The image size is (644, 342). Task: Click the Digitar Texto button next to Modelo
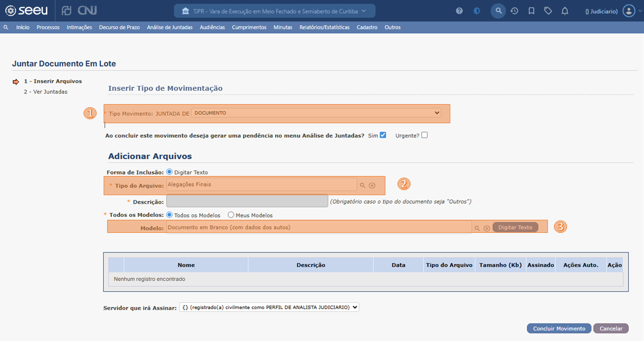pyautogui.click(x=515, y=227)
